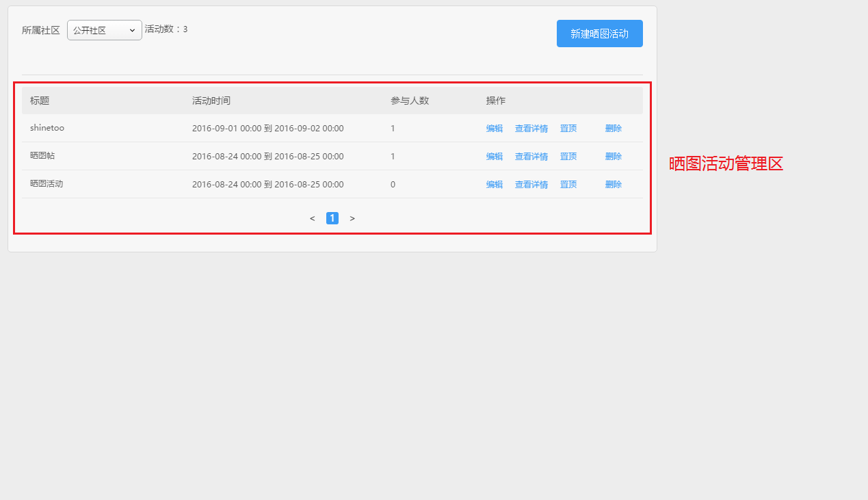Image resolution: width=868 pixels, height=500 pixels.
Task: Delete the 晒图帖 activity
Action: (613, 157)
